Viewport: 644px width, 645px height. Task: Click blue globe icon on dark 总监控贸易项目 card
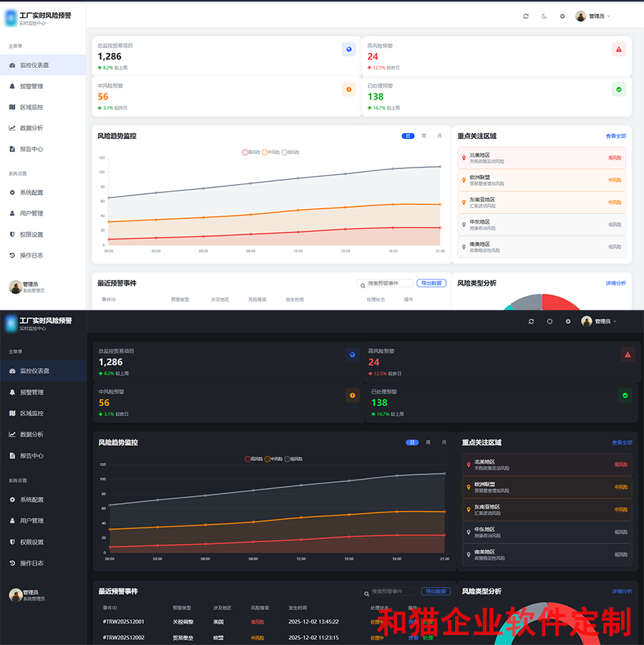[x=352, y=354]
